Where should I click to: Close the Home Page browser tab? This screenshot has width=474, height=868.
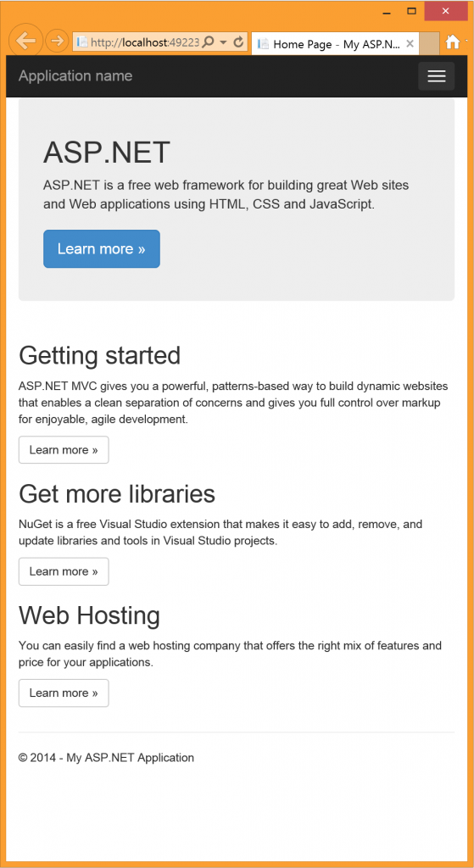pos(410,44)
